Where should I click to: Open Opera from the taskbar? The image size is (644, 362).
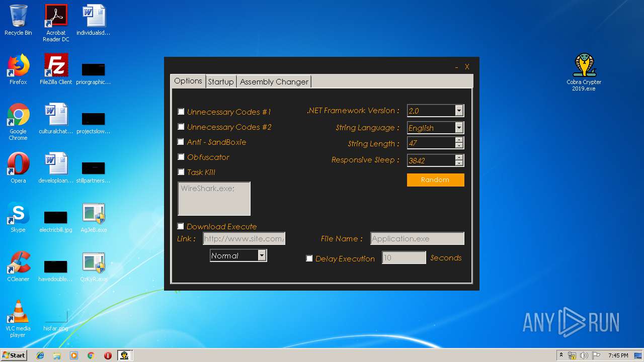pyautogui.click(x=108, y=355)
